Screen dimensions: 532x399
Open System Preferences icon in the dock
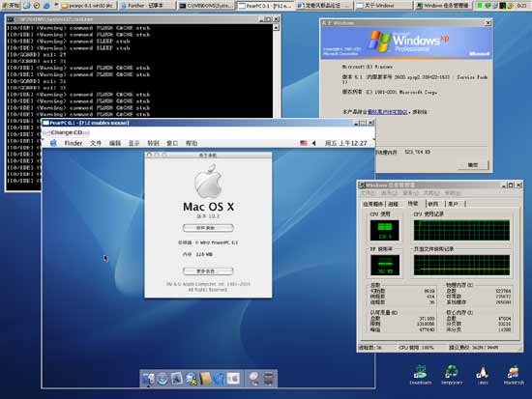click(233, 379)
